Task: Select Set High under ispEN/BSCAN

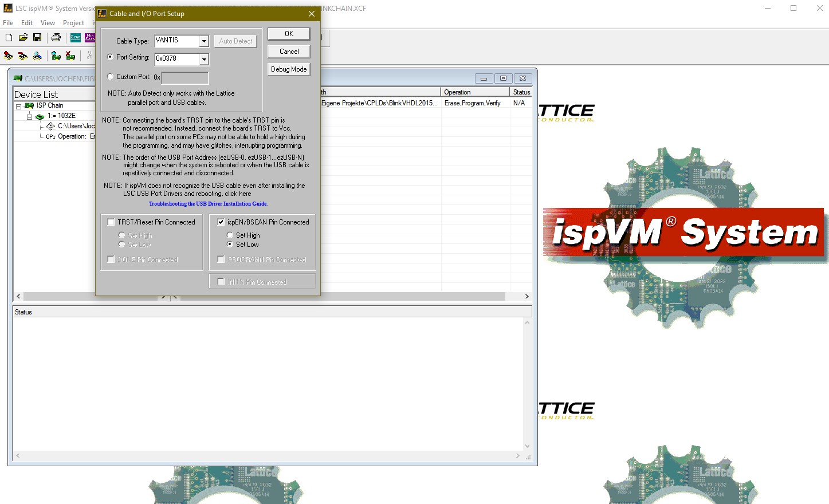Action: pos(230,235)
